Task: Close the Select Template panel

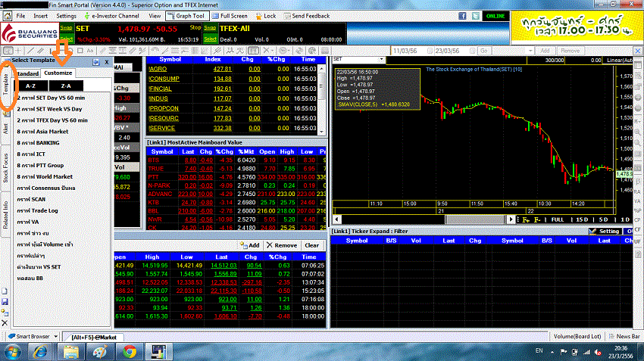Action: point(107,62)
